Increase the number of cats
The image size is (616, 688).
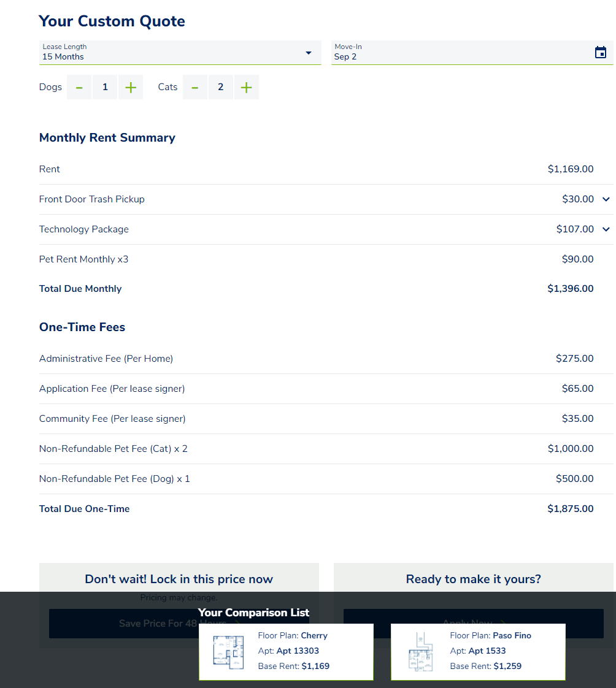(246, 87)
